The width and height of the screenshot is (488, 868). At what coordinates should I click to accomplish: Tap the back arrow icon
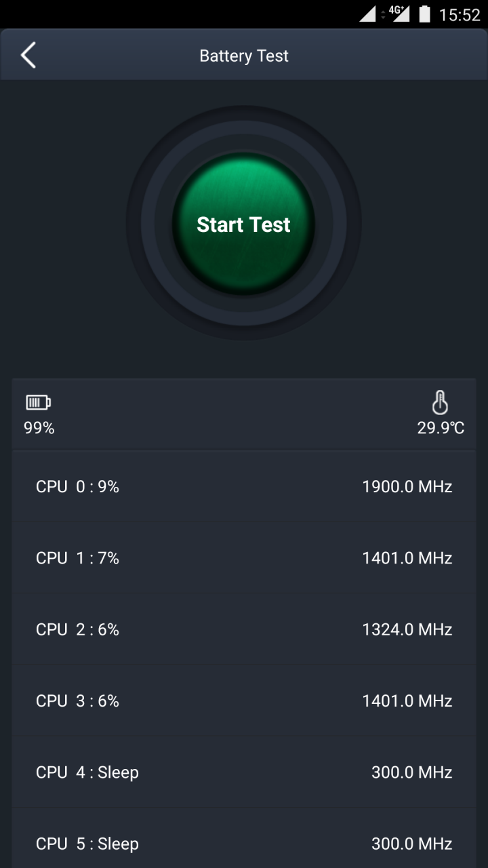click(x=28, y=56)
